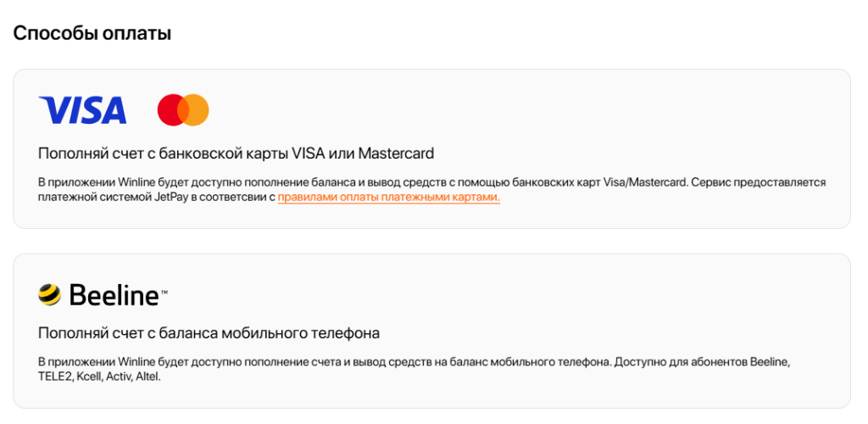This screenshot has height=424, width=868.
Task: Click the VISA logo
Action: [82, 109]
